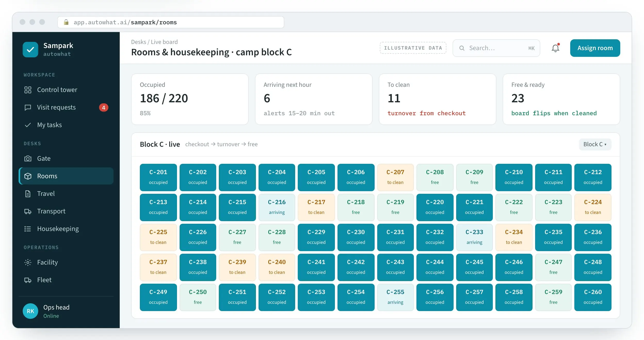
Task: Select room tile C-233 arriving
Action: pos(474,237)
